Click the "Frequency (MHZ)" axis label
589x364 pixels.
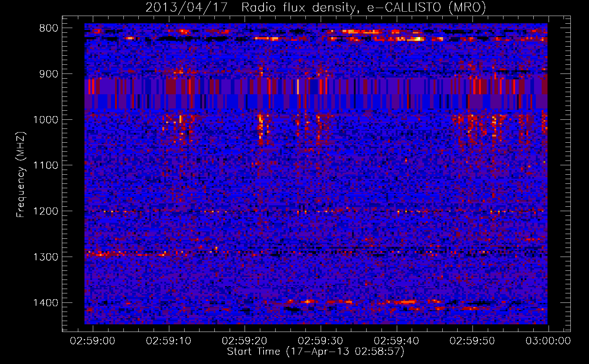pyautogui.click(x=21, y=175)
